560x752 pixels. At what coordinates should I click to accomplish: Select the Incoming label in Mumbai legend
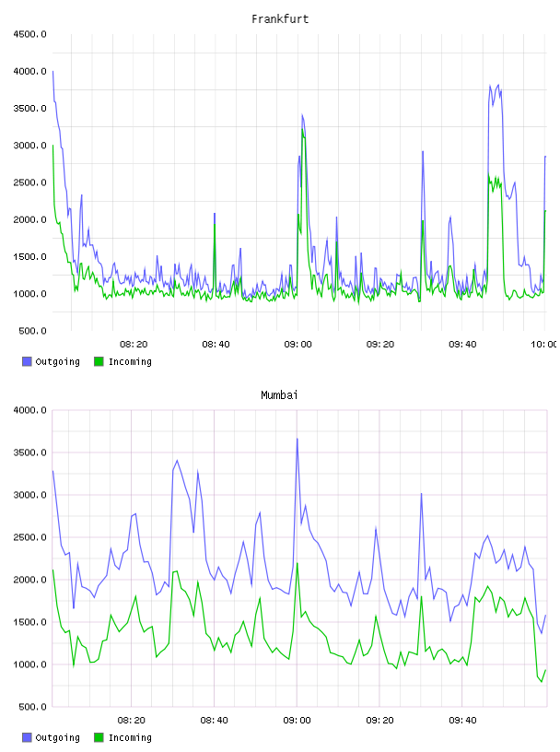click(x=130, y=737)
